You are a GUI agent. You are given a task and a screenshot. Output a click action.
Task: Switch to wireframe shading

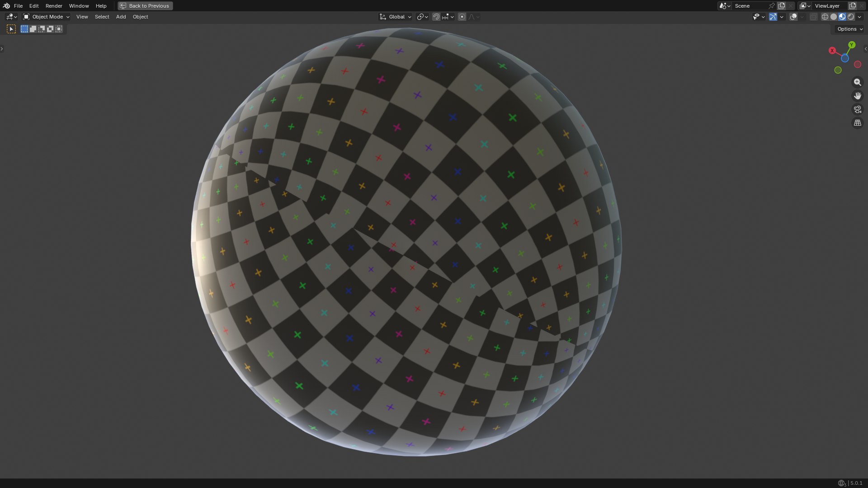[825, 17]
